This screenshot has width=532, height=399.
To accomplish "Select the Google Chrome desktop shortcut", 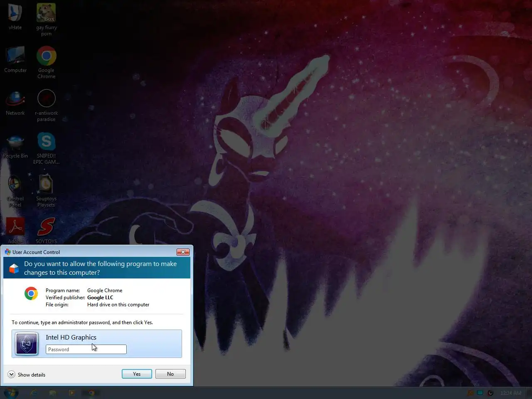I will (x=46, y=62).
